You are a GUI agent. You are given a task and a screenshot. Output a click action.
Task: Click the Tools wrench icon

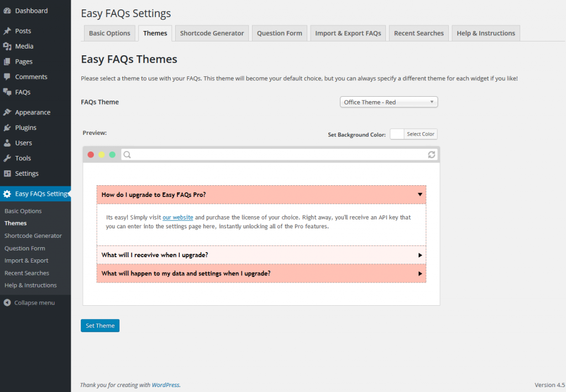(7, 158)
